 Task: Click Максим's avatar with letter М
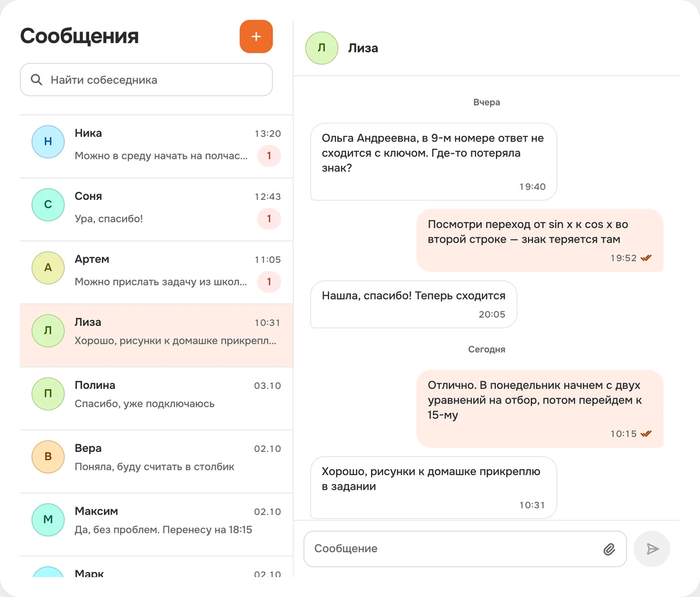click(x=48, y=519)
